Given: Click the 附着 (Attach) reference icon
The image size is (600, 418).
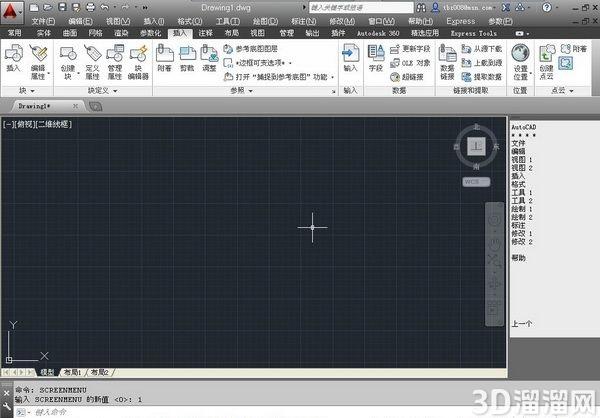Looking at the screenshot, I should (x=165, y=57).
